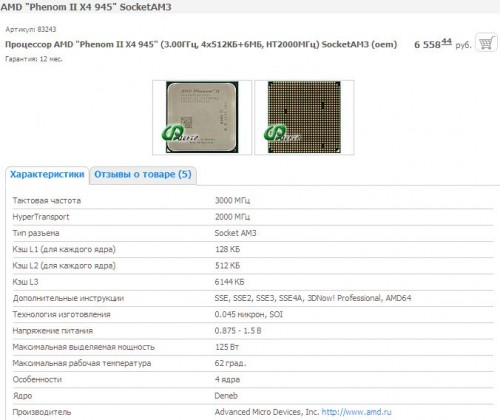Select the 128 КБ value
Screen dimensions: 500x420
pos(227,249)
